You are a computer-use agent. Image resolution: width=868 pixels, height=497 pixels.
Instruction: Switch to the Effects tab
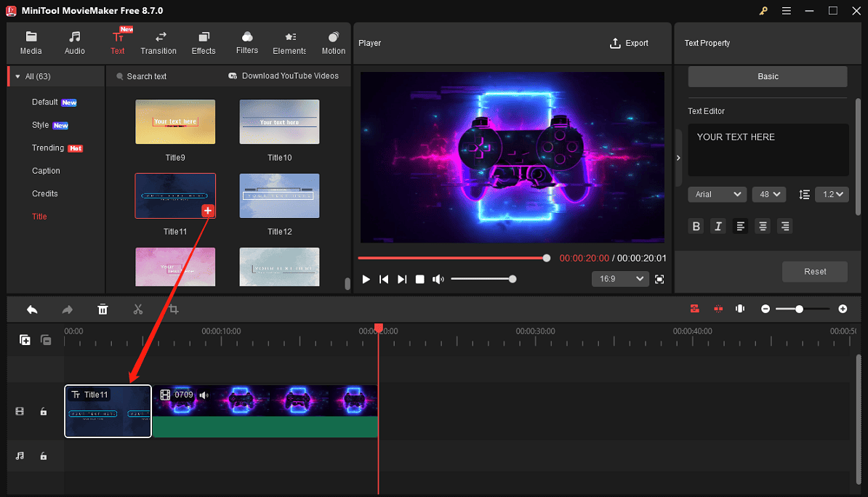(x=204, y=43)
